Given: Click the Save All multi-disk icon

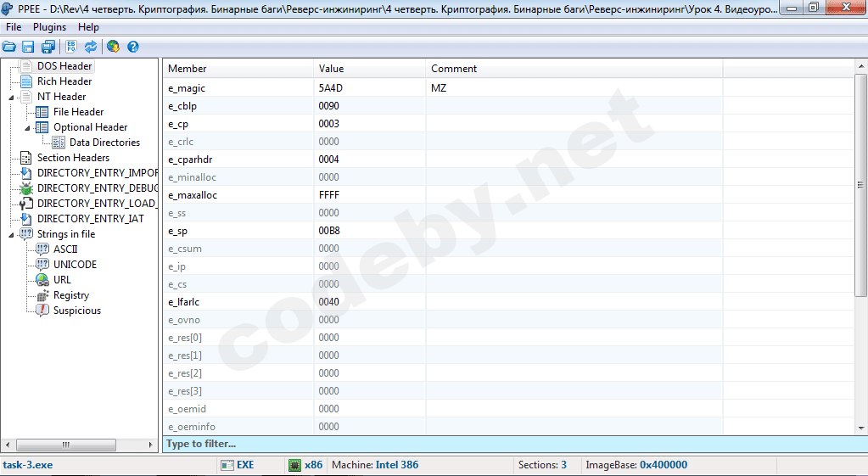Looking at the screenshot, I should (x=48, y=47).
